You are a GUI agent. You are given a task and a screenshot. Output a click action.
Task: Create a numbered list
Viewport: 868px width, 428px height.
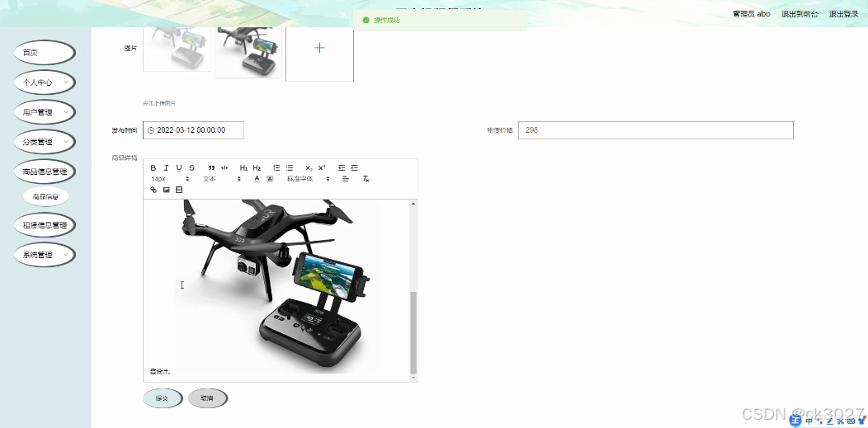(276, 167)
